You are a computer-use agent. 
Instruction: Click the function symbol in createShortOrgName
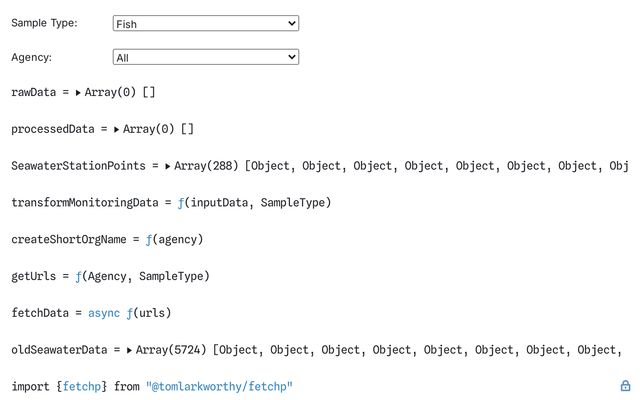[149, 240]
